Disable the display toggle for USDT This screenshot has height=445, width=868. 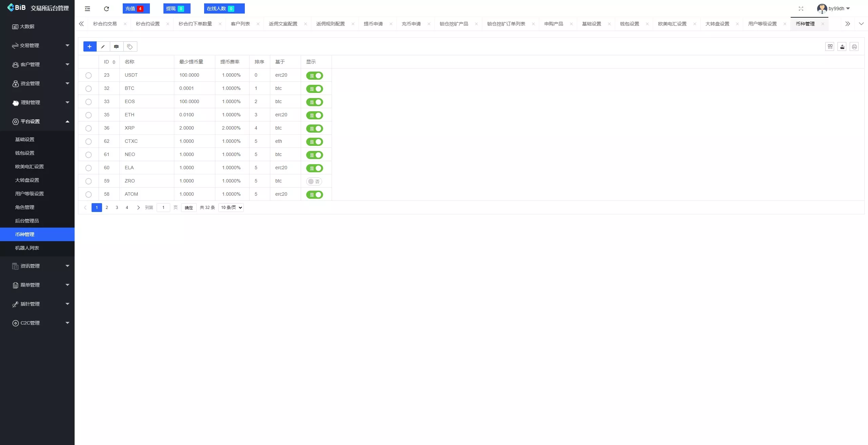click(x=315, y=75)
